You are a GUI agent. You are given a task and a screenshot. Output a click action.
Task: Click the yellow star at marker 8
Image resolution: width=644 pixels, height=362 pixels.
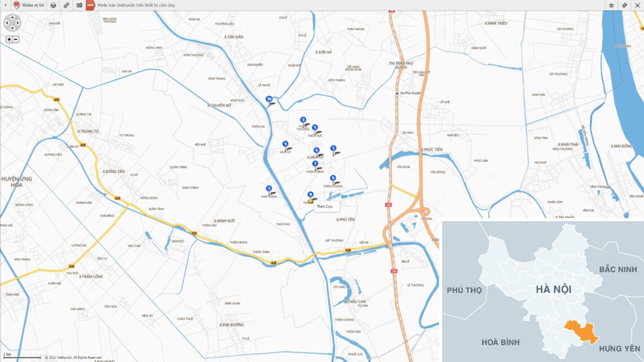click(310, 201)
